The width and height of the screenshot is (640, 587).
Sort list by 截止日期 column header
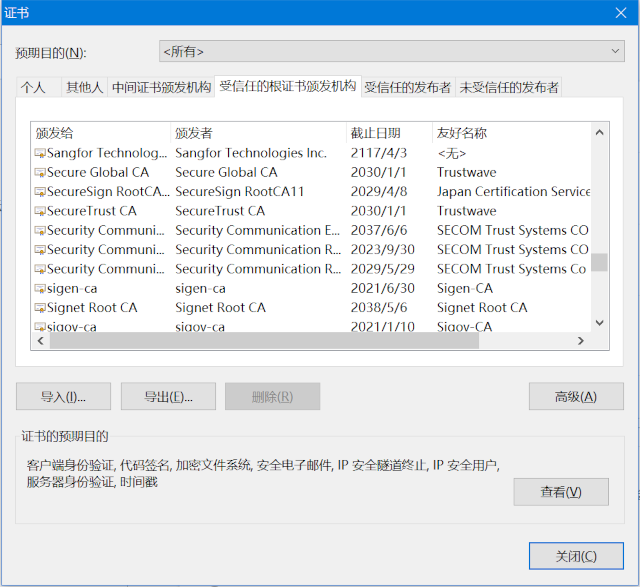coord(387,133)
